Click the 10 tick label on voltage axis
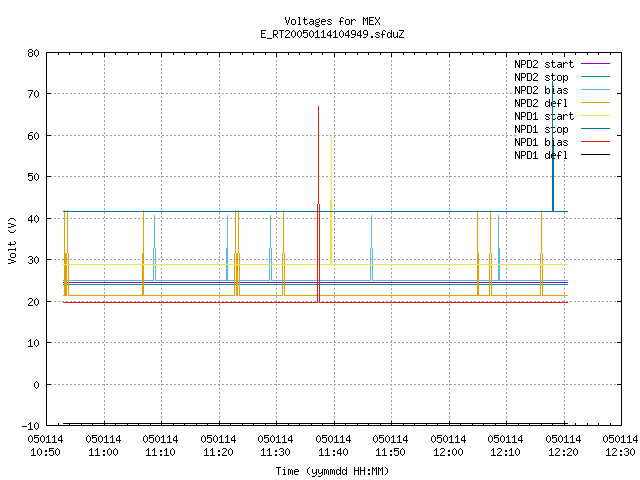Viewport: 640px width, 480px height. click(33, 343)
